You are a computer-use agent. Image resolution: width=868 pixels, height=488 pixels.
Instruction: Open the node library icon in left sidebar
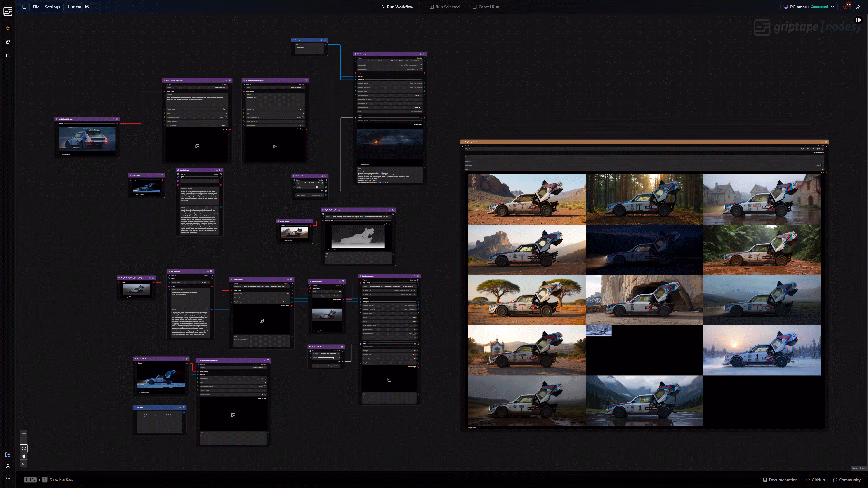coord(8,55)
